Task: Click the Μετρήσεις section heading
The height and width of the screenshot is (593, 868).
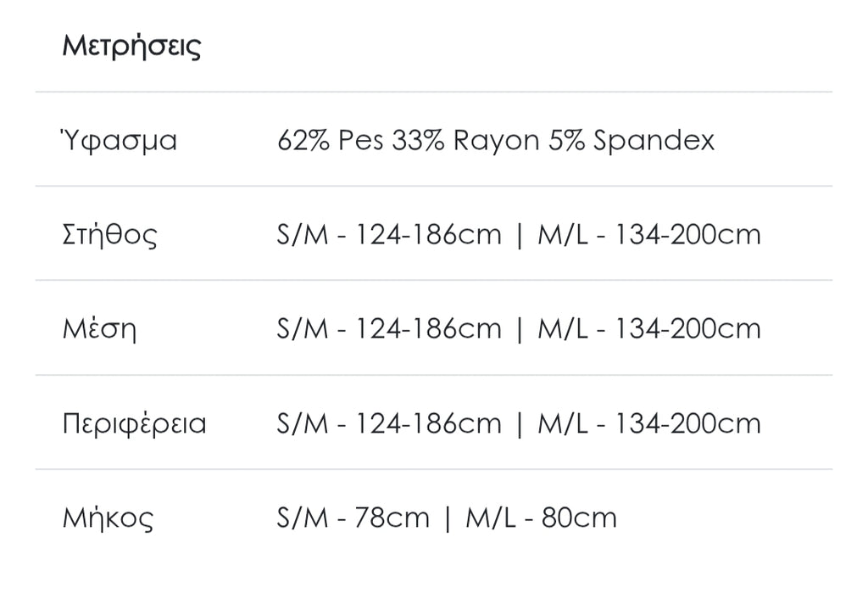Action: [131, 46]
